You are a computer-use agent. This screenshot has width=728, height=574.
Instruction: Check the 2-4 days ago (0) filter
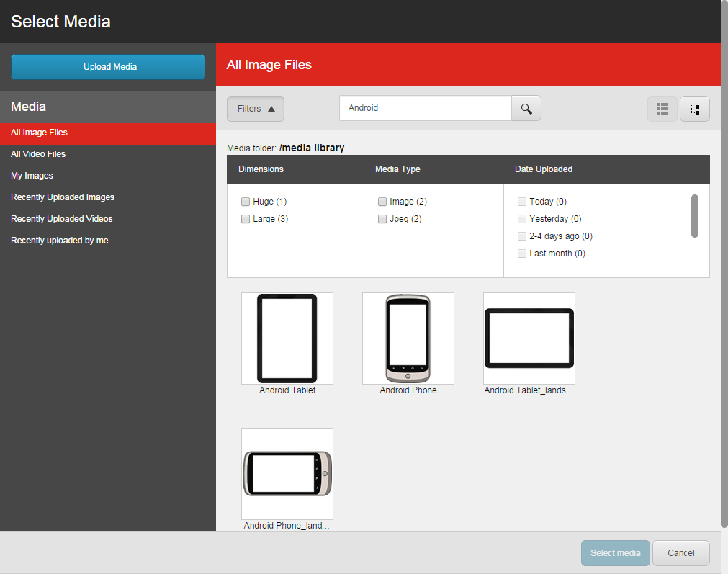[x=522, y=236]
